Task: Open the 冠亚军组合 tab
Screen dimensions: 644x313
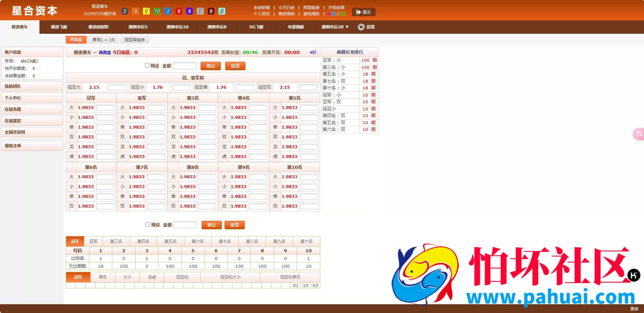Action: pos(135,40)
